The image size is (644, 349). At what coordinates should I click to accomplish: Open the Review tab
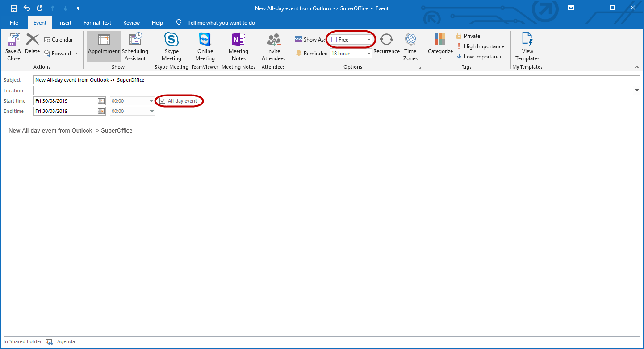132,23
